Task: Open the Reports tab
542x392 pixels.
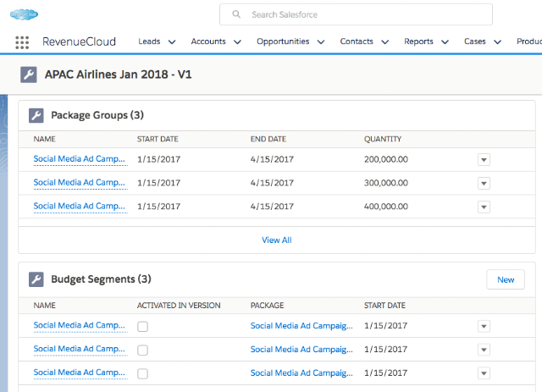Action: (x=418, y=41)
